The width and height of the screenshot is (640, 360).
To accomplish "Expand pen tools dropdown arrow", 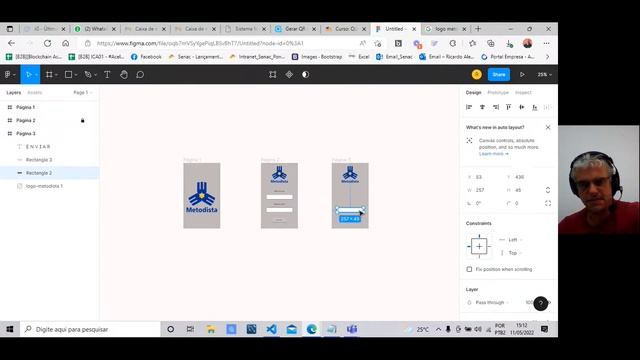I will 96,75.
